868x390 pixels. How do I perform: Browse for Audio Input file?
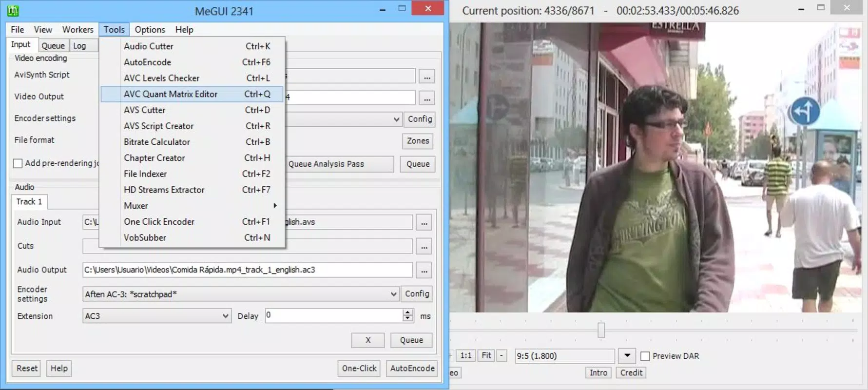[x=424, y=223]
